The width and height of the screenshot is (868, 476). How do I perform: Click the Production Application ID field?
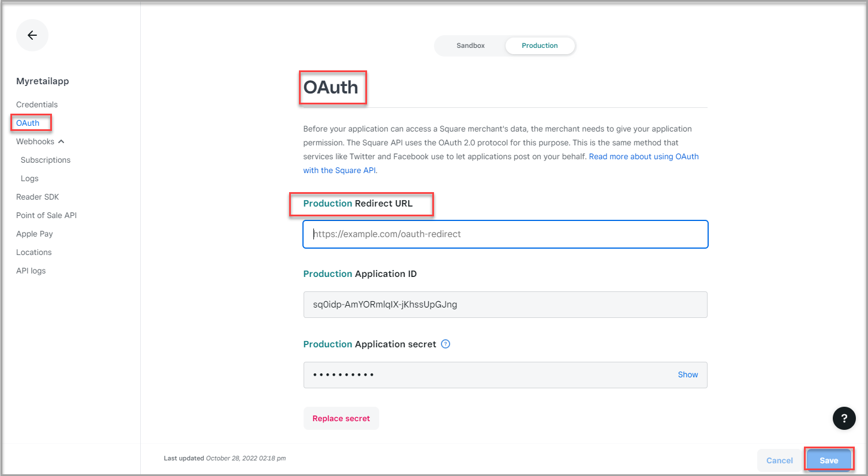505,305
